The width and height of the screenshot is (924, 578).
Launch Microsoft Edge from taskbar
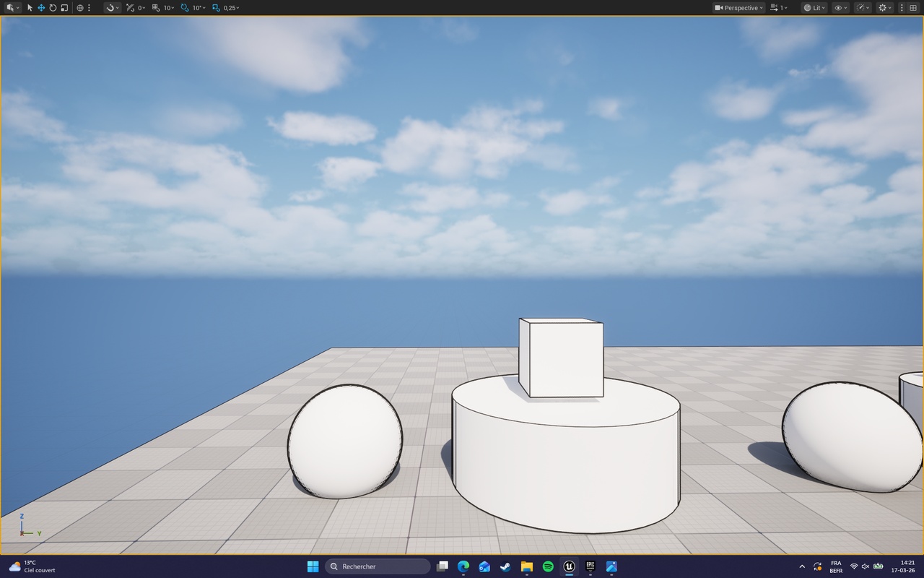pos(463,566)
